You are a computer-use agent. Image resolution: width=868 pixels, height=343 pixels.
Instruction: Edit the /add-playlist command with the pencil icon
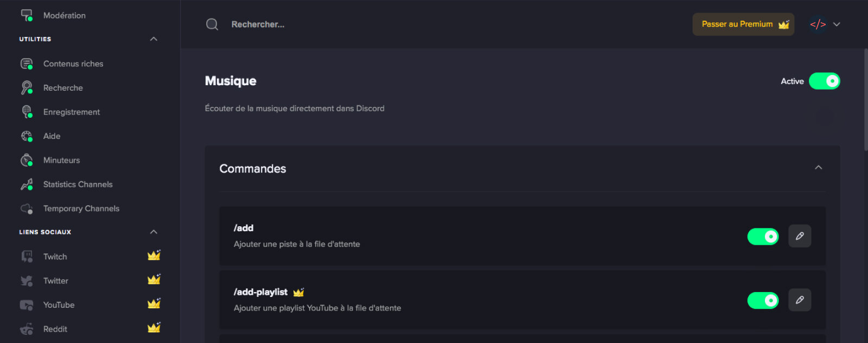pyautogui.click(x=800, y=300)
